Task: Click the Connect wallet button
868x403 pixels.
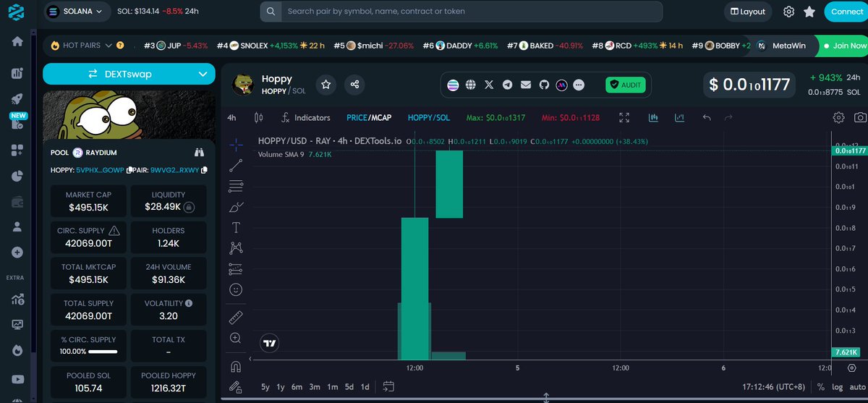Action: tap(846, 12)
